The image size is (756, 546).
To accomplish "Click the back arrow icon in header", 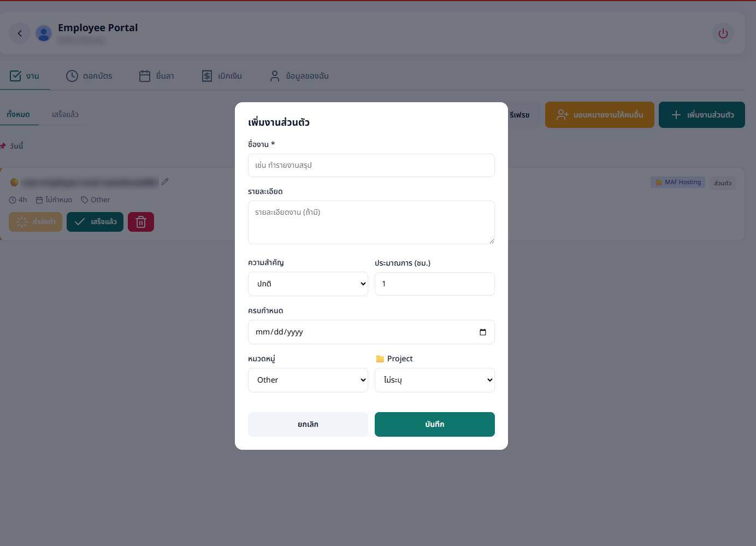I will click(x=20, y=33).
